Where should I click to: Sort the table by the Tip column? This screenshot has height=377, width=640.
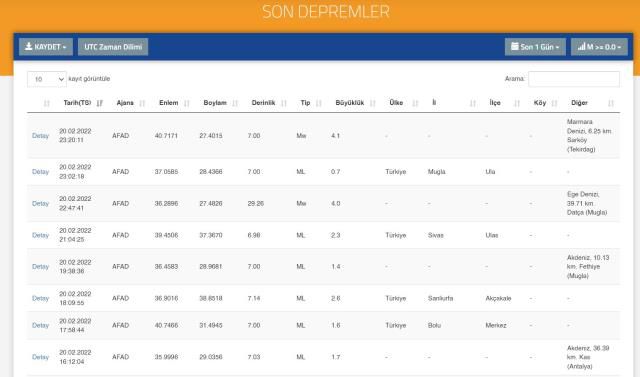311,103
